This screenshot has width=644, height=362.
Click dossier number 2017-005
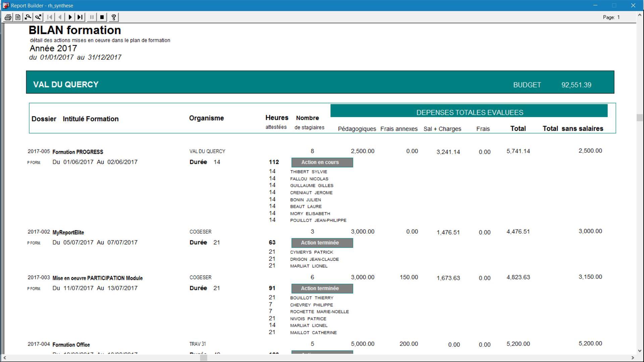tap(39, 152)
